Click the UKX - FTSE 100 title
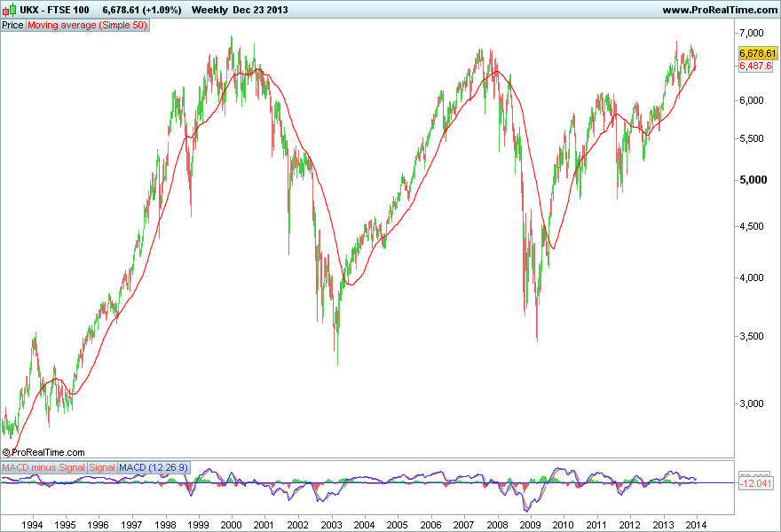Image resolution: width=781 pixels, height=532 pixels. pyautogui.click(x=54, y=10)
